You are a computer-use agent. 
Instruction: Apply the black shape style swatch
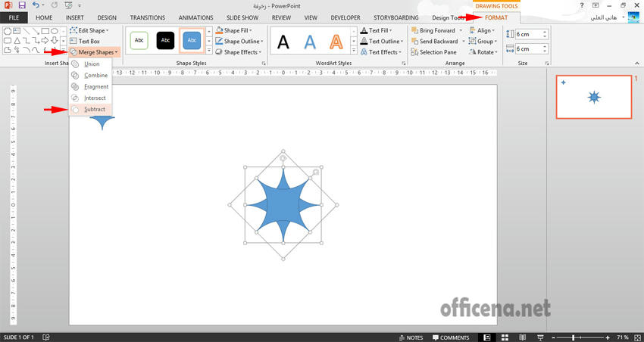point(164,41)
